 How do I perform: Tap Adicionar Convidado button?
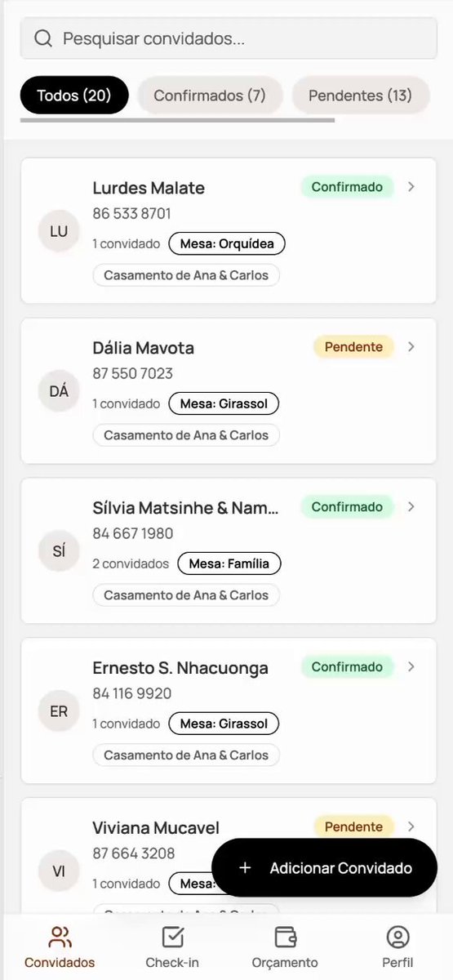click(325, 868)
